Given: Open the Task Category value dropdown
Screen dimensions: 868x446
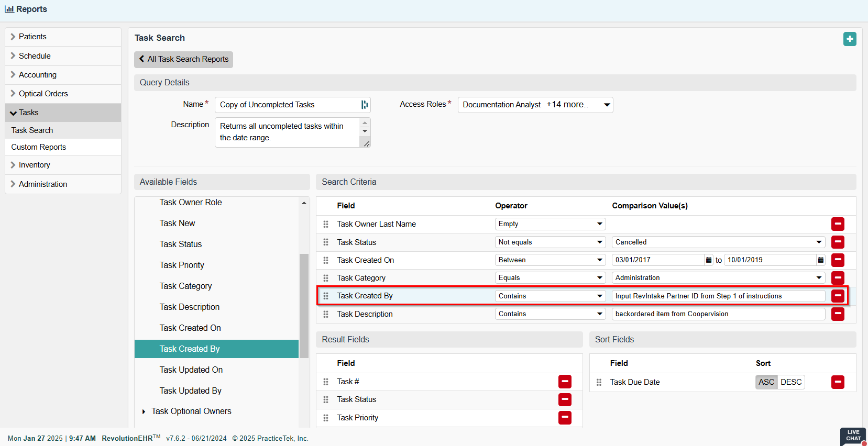Looking at the screenshot, I should click(718, 278).
